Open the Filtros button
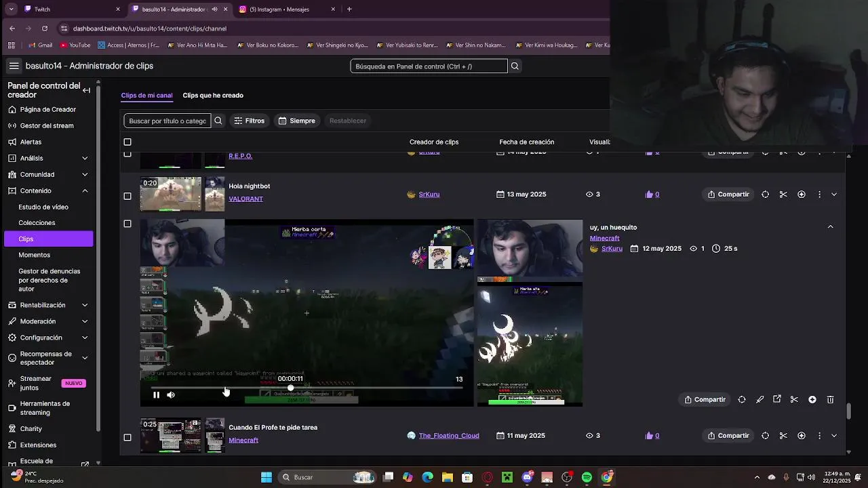 (x=250, y=121)
